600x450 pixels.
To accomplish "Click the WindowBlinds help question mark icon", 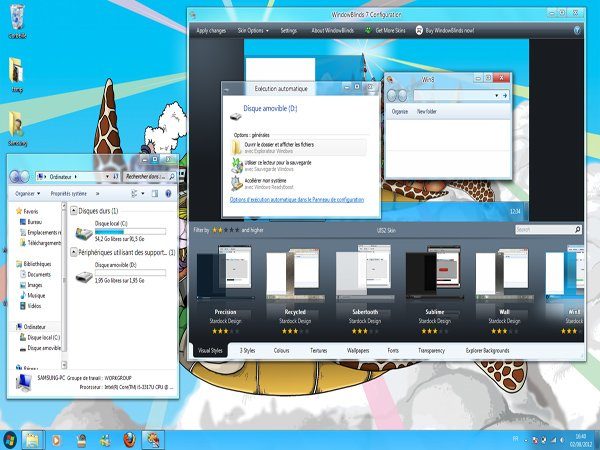I will [577, 30].
